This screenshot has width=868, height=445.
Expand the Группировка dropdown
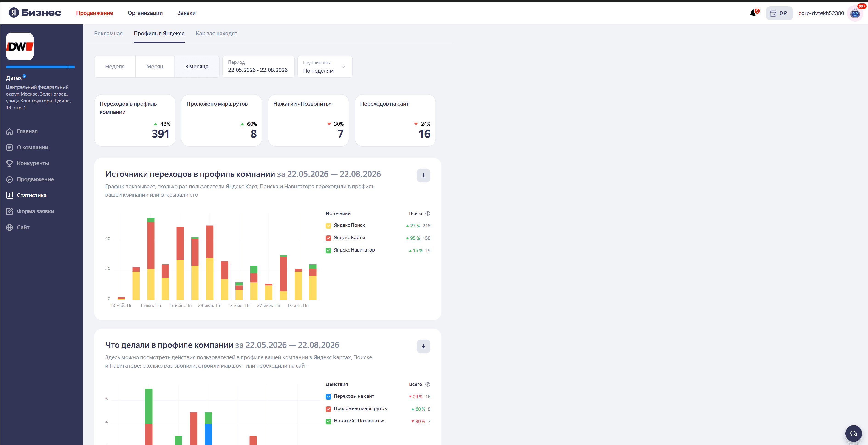coord(325,67)
